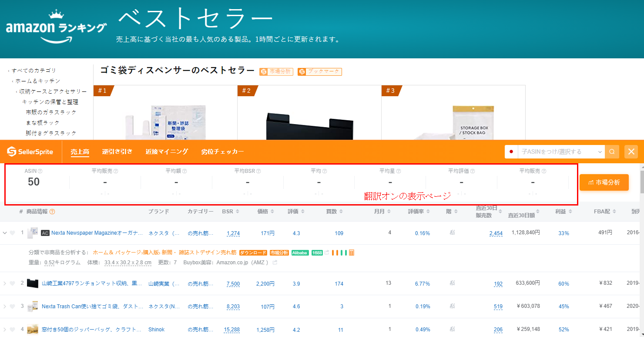Switch to the 売上高 tab
644x337 pixels.
[x=80, y=152]
